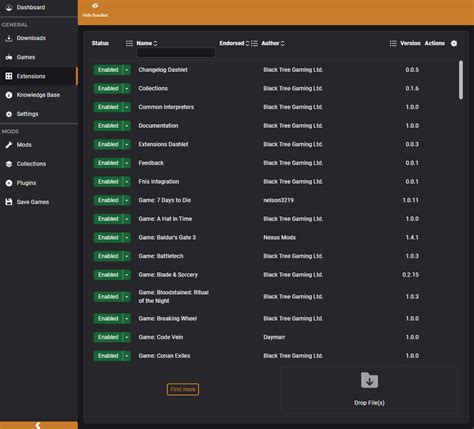
Task: Click the Dashboard icon in sidebar
Action: (9, 7)
